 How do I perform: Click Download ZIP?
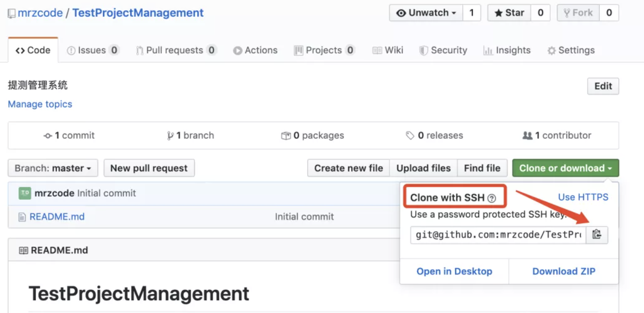click(564, 271)
